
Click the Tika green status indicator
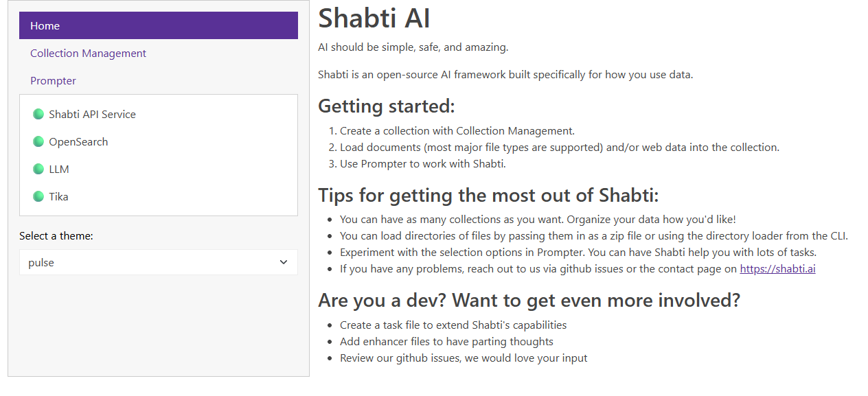tap(38, 196)
